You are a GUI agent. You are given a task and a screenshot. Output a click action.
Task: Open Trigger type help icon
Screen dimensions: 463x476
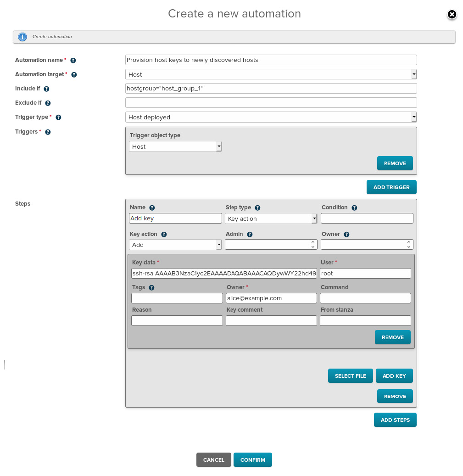click(59, 118)
